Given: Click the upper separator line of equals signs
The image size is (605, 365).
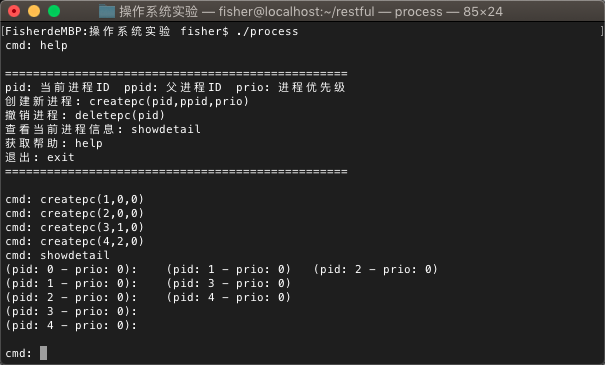Looking at the screenshot, I should 176,73.
